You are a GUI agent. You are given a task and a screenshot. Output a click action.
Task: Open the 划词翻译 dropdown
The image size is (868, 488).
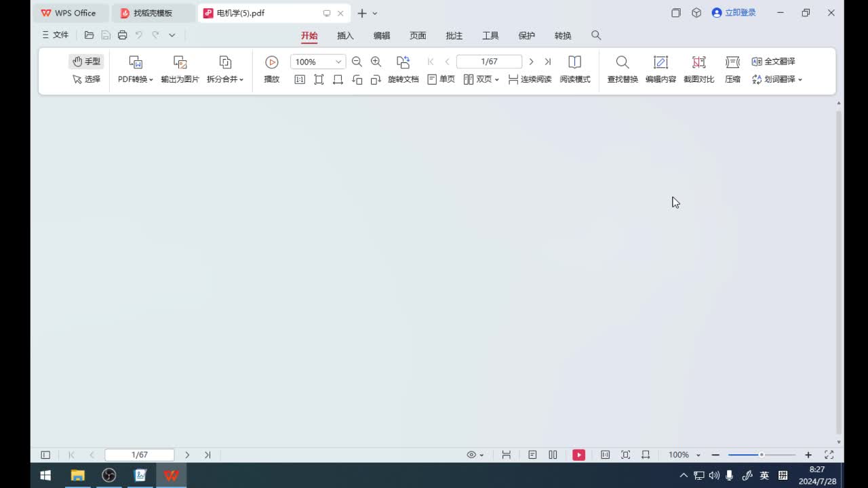point(777,79)
